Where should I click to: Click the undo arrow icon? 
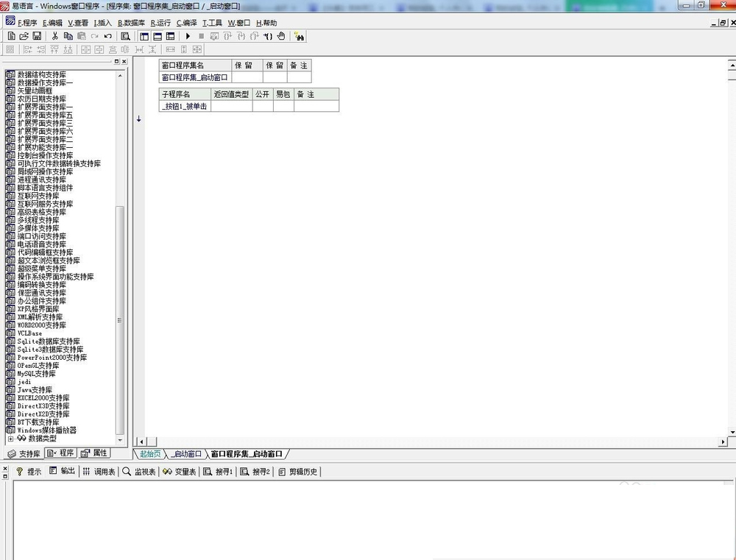108,36
